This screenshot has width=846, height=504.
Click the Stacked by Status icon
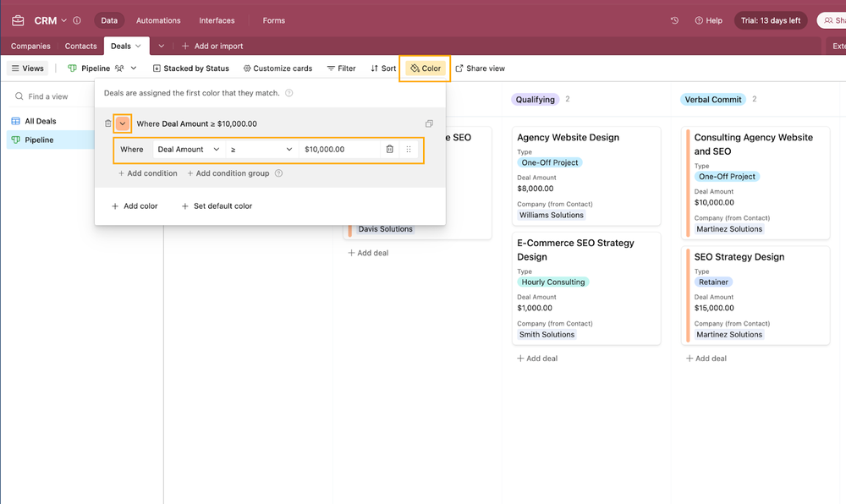tap(157, 68)
